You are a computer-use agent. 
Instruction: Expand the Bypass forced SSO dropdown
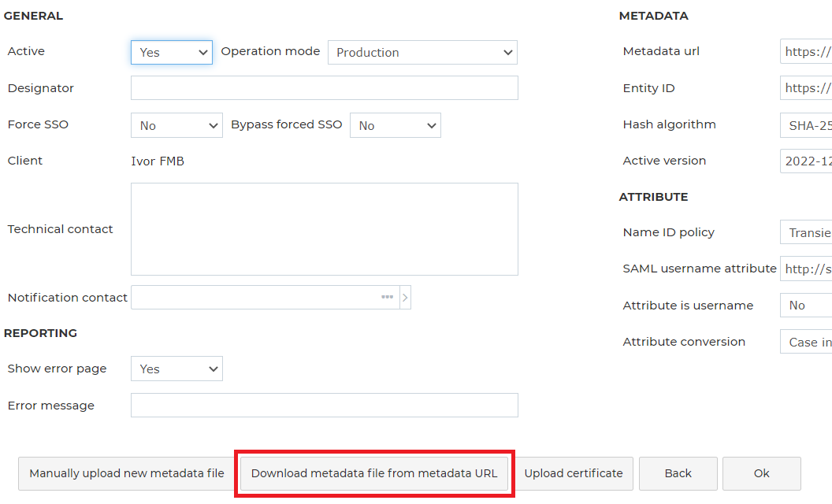coord(396,126)
